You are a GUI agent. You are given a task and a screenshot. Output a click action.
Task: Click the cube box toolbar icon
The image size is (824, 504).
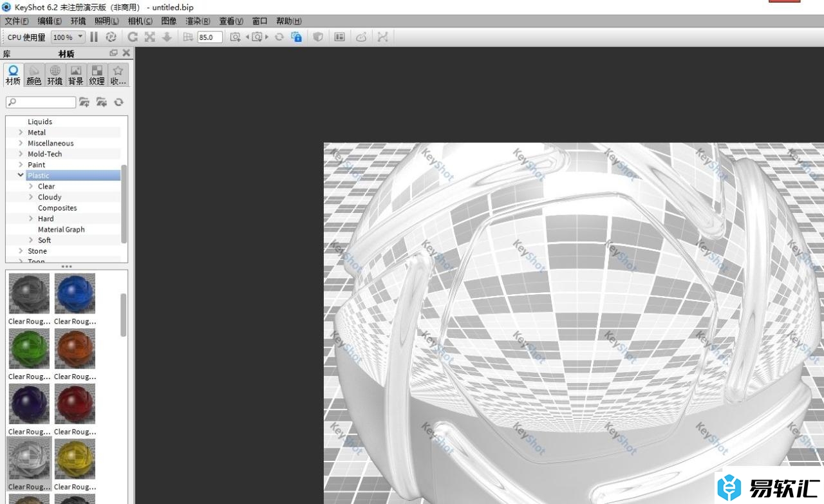[318, 37]
